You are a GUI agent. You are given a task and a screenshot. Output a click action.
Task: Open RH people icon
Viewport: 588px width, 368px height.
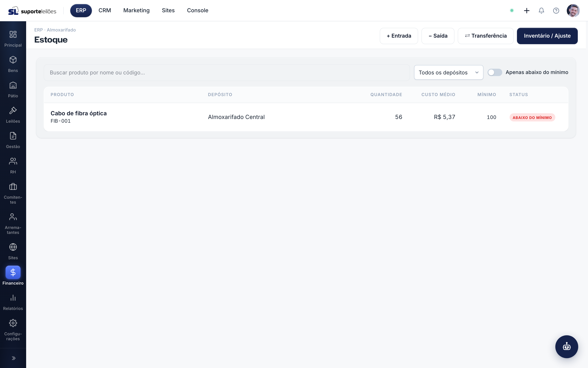click(13, 161)
